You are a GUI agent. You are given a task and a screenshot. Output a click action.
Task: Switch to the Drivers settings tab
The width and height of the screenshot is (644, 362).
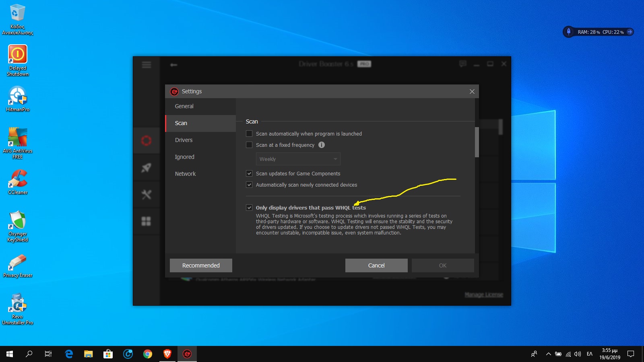click(x=184, y=140)
